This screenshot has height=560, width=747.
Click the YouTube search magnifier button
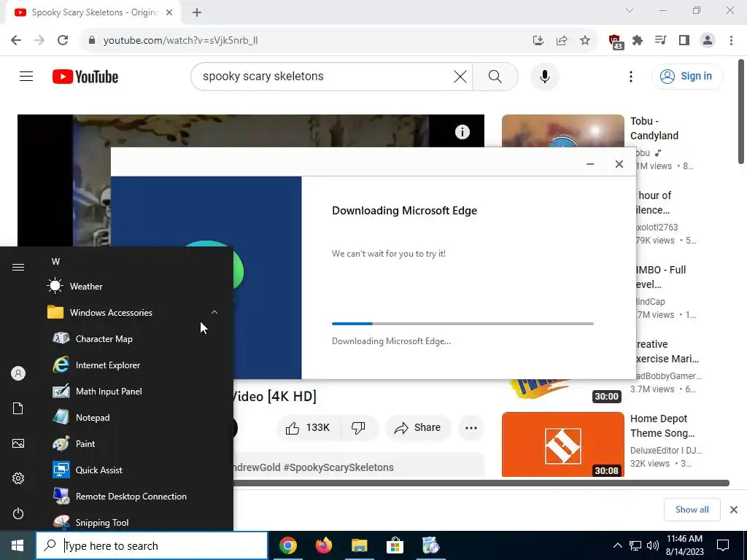coord(495,76)
